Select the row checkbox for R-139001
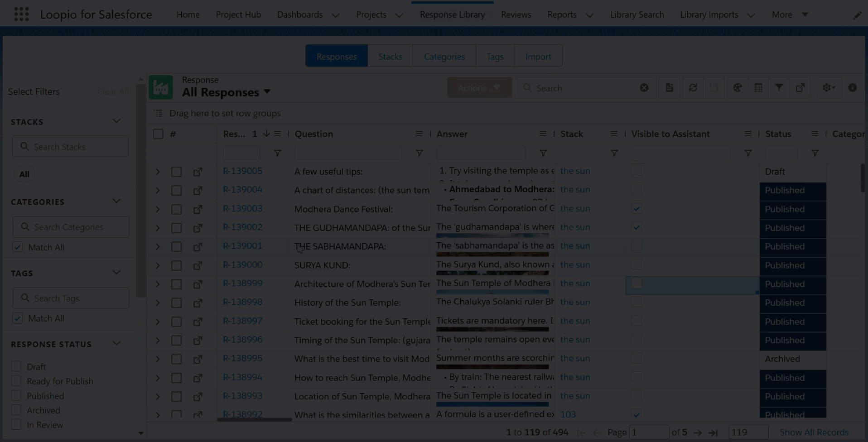 click(x=177, y=247)
